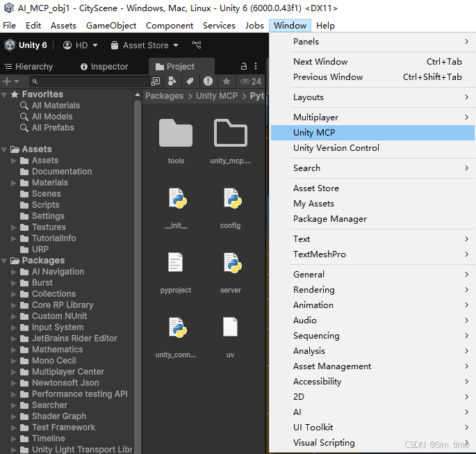Open the Project panel three-dot menu
Image resolution: width=476 pixels, height=454 pixels.
click(256, 66)
